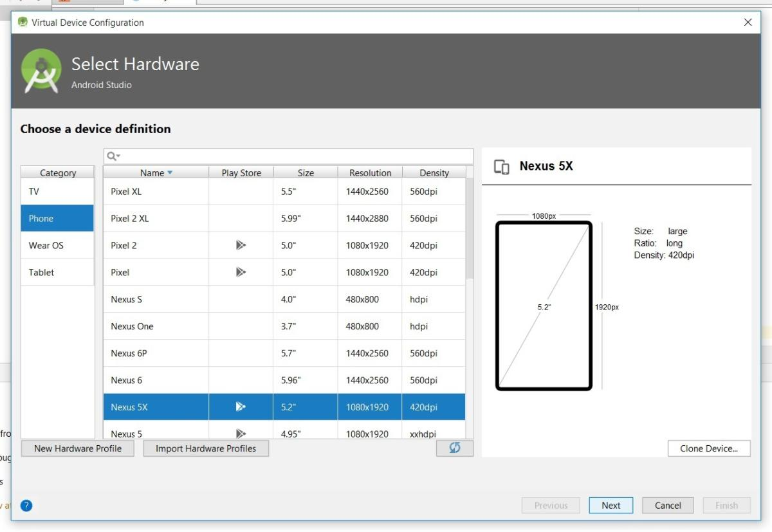Sort by the Density column header
The height and width of the screenshot is (532, 772).
[x=434, y=172]
